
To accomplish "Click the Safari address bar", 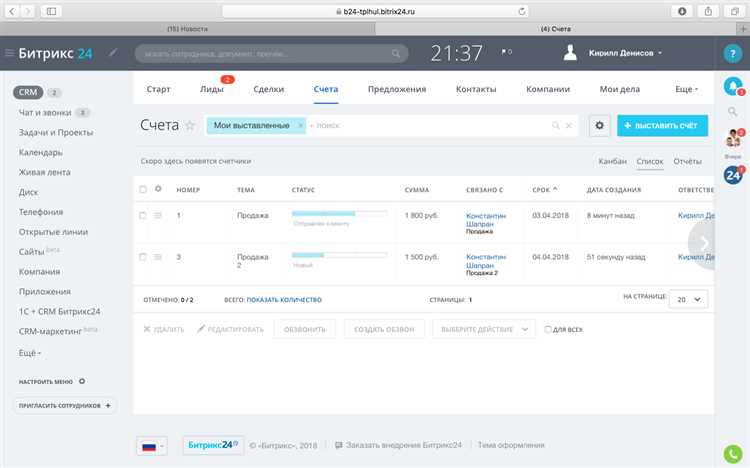I will click(375, 11).
